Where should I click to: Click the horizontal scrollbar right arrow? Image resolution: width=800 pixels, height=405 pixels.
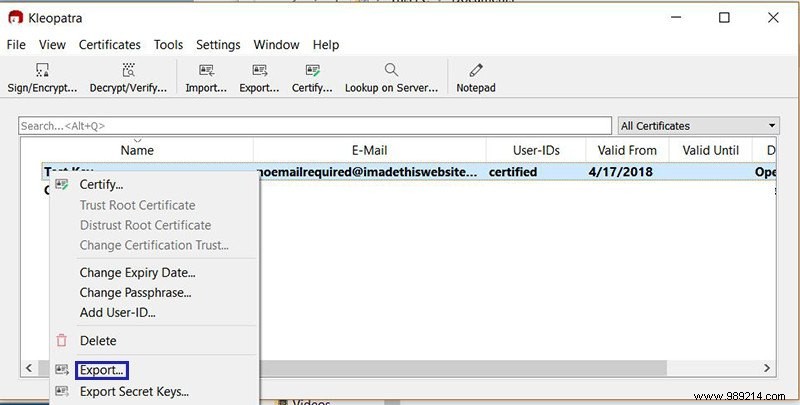coord(767,367)
